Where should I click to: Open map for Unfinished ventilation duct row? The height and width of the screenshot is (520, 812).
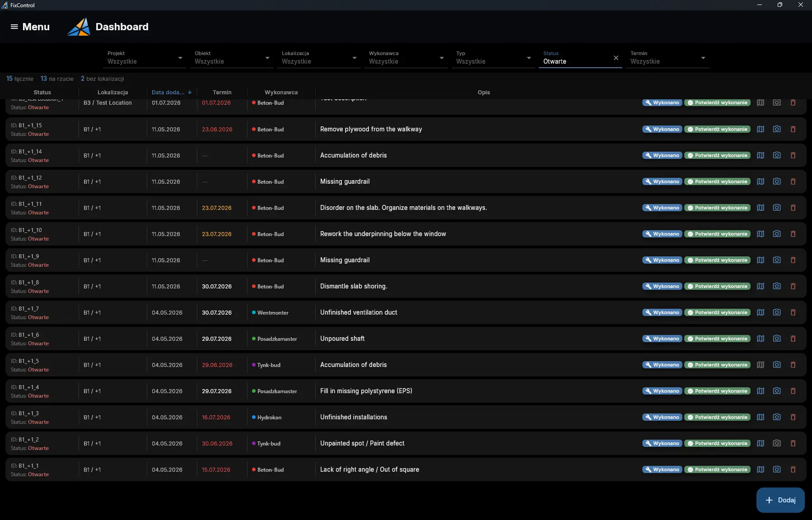[761, 312]
